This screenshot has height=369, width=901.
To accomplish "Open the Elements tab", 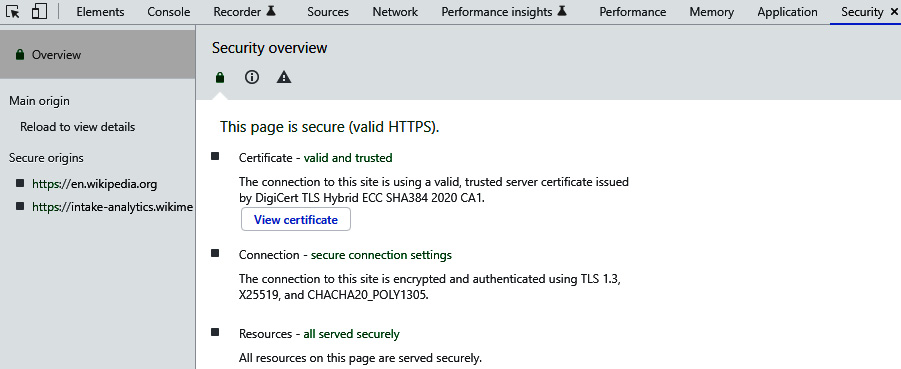I will (100, 11).
